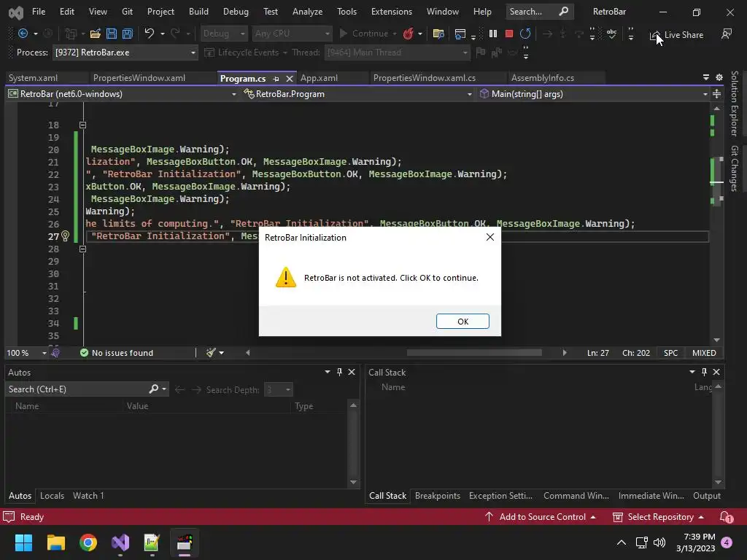Viewport: 747px width, 560px height.
Task: Toggle pin on Program.cs tab
Action: [276, 79]
